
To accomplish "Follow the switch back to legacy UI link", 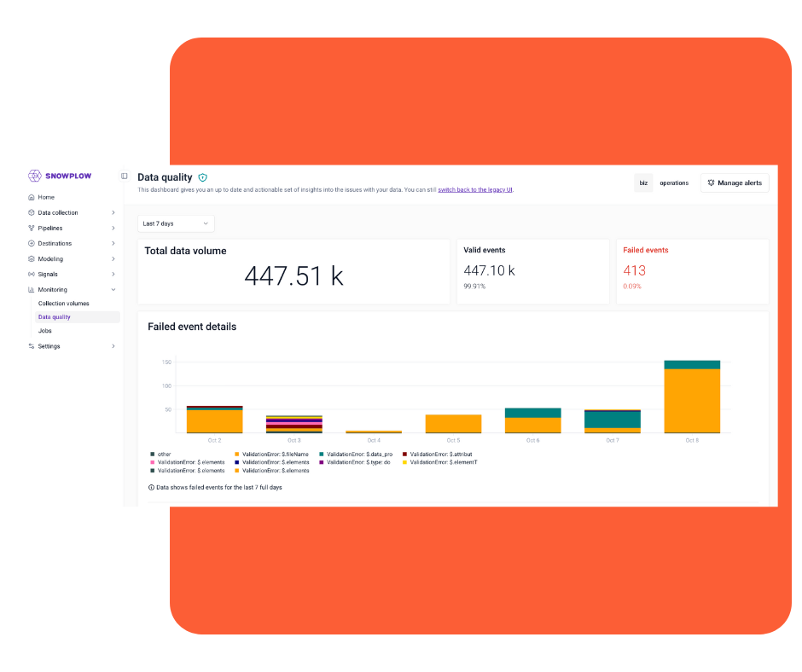I will point(475,189).
